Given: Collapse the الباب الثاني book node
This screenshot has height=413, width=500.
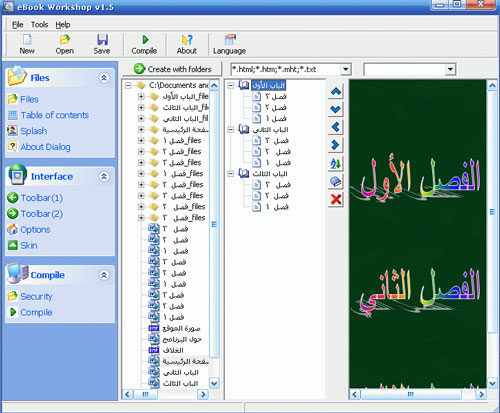Looking at the screenshot, I should tap(230, 129).
